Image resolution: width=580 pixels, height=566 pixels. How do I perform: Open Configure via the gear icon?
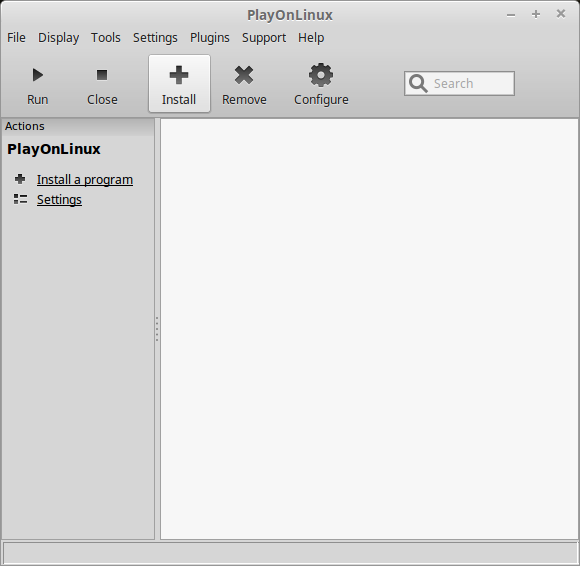click(321, 75)
